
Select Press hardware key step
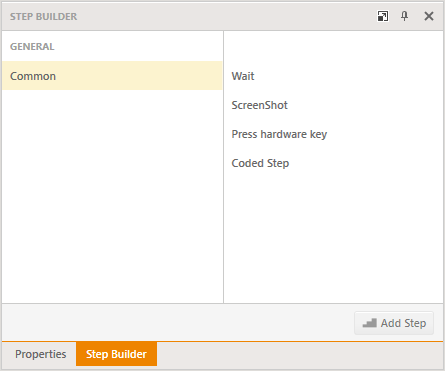pos(279,134)
